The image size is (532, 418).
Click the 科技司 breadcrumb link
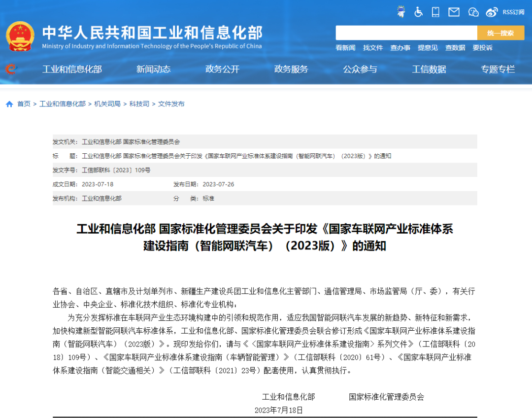pos(139,104)
